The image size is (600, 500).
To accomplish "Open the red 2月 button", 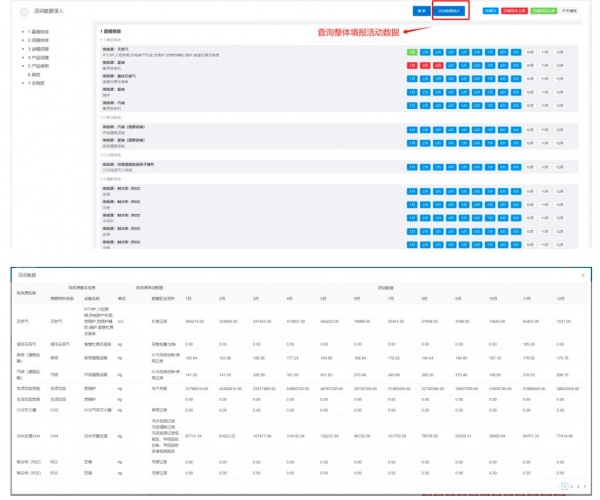I will (x=425, y=65).
